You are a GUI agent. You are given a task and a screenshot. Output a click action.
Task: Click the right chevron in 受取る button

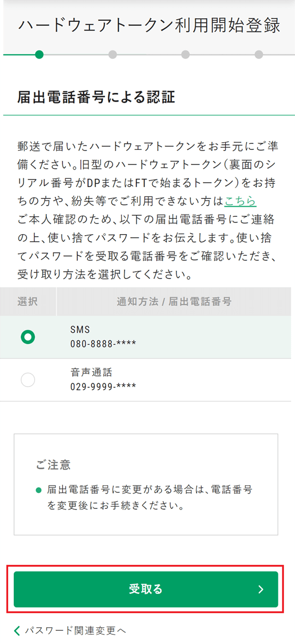click(x=261, y=589)
